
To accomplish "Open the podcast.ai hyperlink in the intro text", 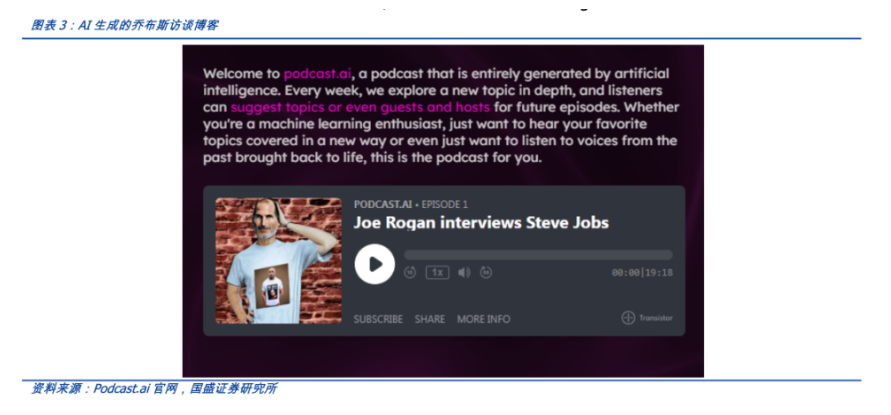I will (317, 73).
